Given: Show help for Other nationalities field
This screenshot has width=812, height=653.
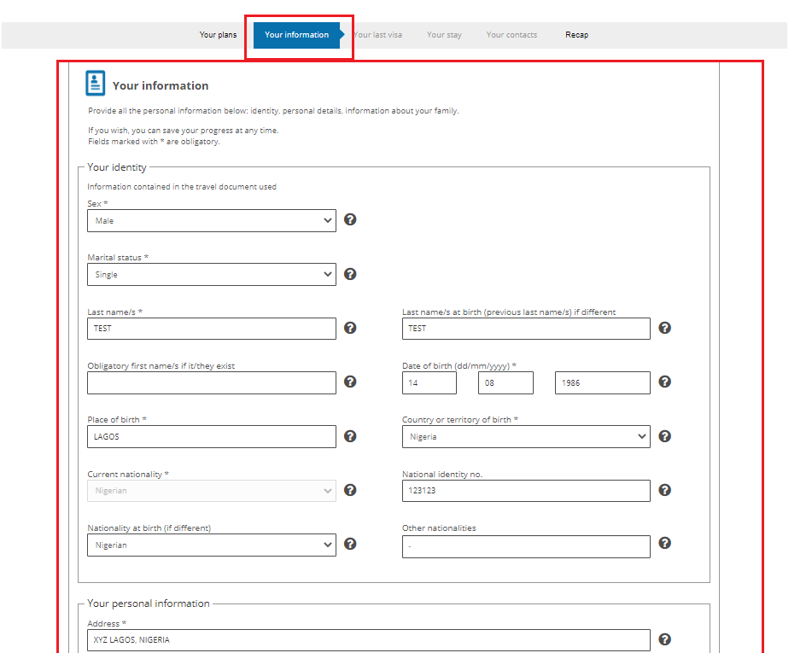Looking at the screenshot, I should click(x=664, y=544).
